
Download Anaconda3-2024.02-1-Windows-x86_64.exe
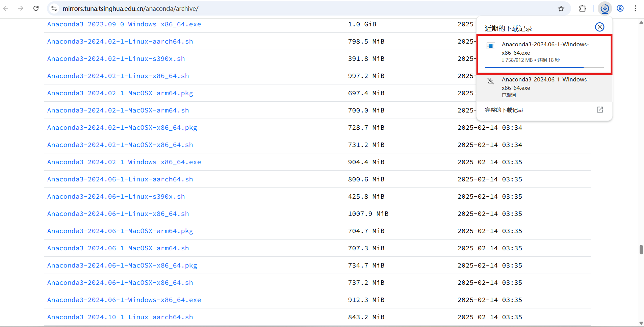coord(124,162)
